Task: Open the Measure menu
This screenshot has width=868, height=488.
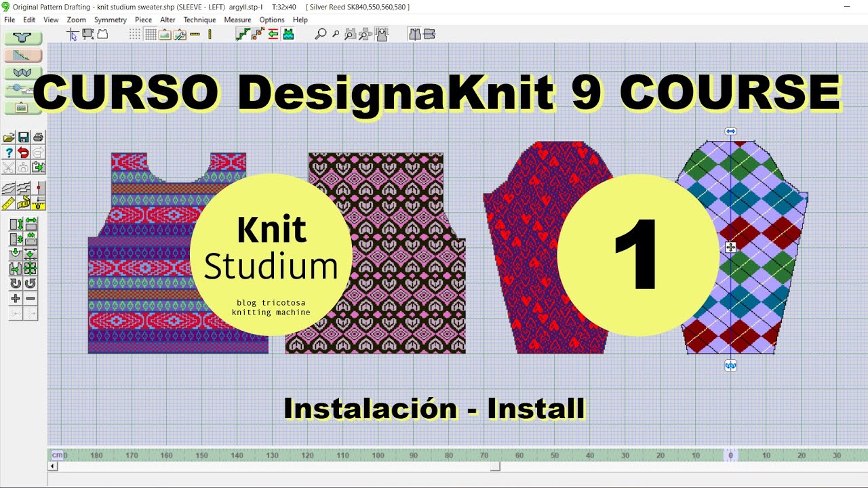Action: click(x=237, y=20)
